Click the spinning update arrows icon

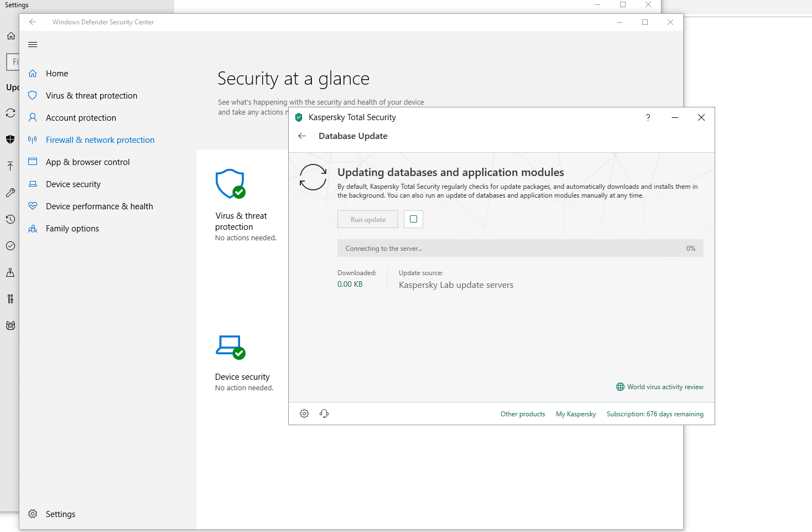pos(313,177)
